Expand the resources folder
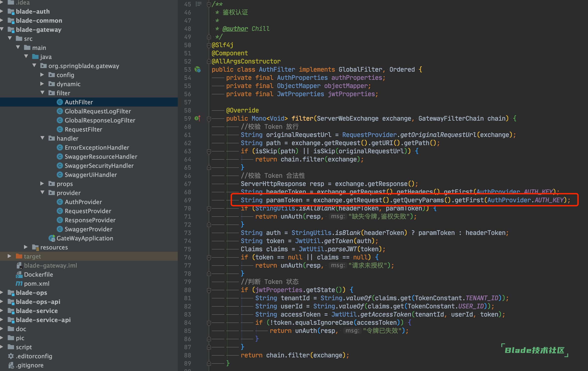This screenshot has width=588, height=371. click(26, 247)
